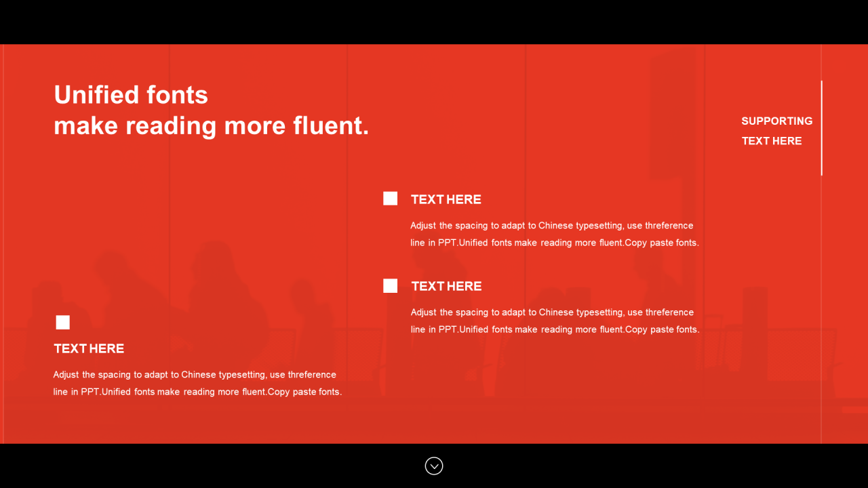Click the white vertical line beside SUPPORTING text
This screenshot has height=488, width=868.
coord(821,128)
